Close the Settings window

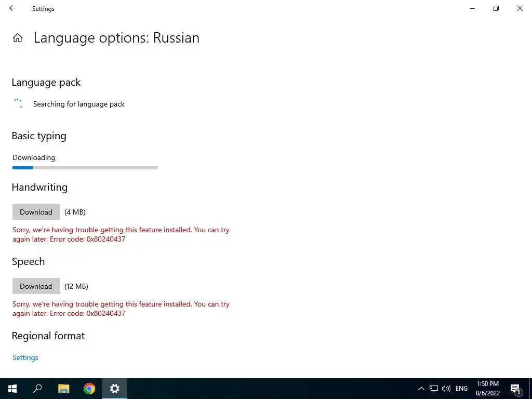click(520, 8)
